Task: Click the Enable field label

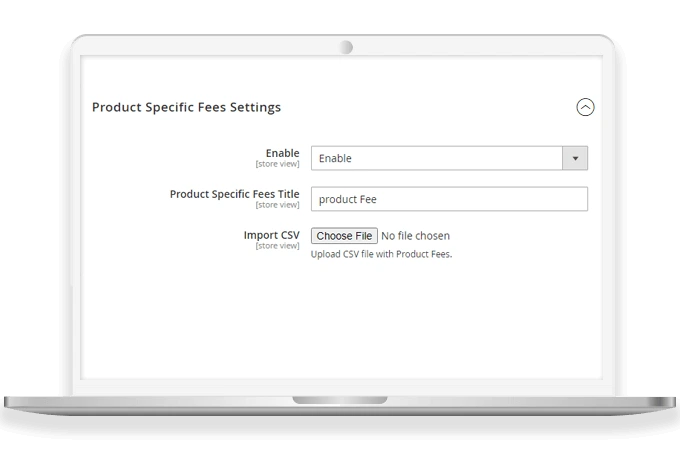Action: click(282, 153)
